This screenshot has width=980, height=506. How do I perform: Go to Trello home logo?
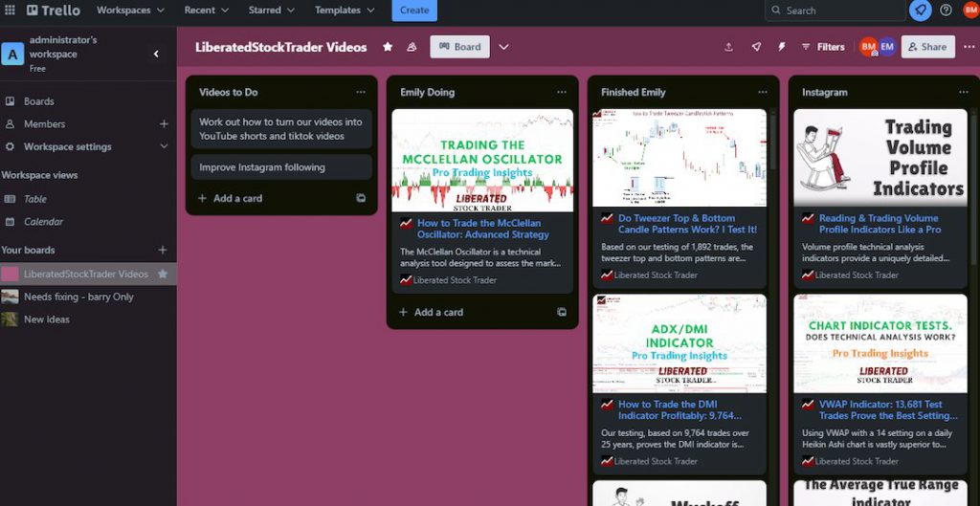pyautogui.click(x=54, y=10)
